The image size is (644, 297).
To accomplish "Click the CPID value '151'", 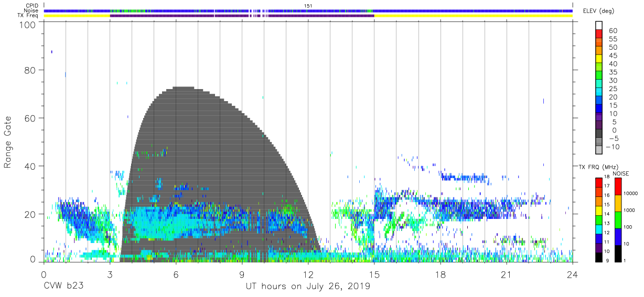I will click(x=308, y=5).
